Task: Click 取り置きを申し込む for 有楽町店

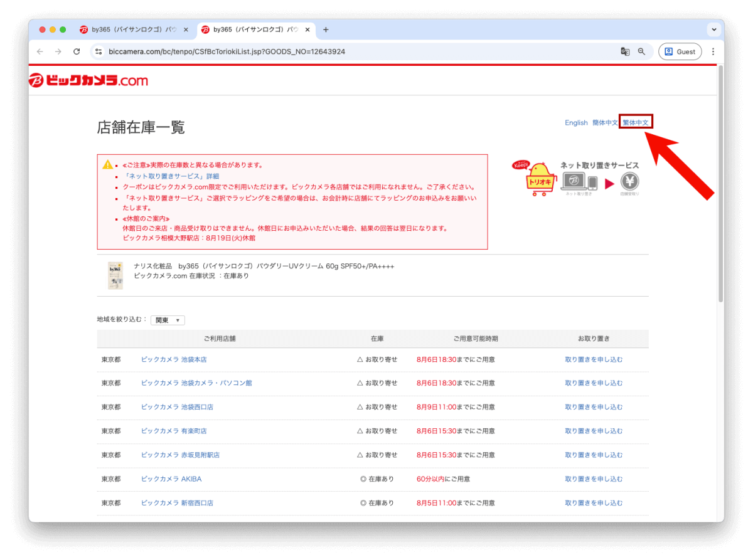Action: pos(594,431)
